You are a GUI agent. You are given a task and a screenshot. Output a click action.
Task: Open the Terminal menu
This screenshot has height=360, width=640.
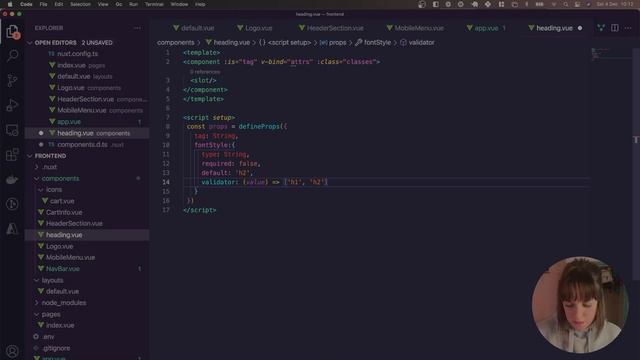coord(154,4)
